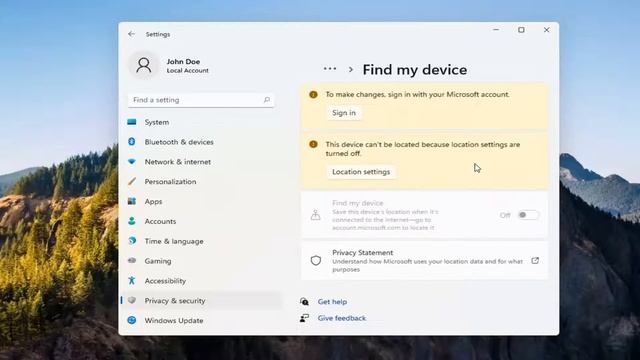Click the Local Account label

187,70
